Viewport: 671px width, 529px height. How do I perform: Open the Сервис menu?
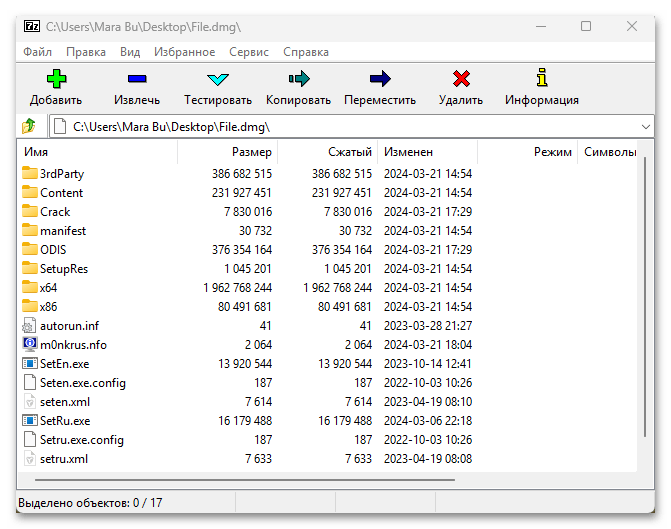coord(249,52)
